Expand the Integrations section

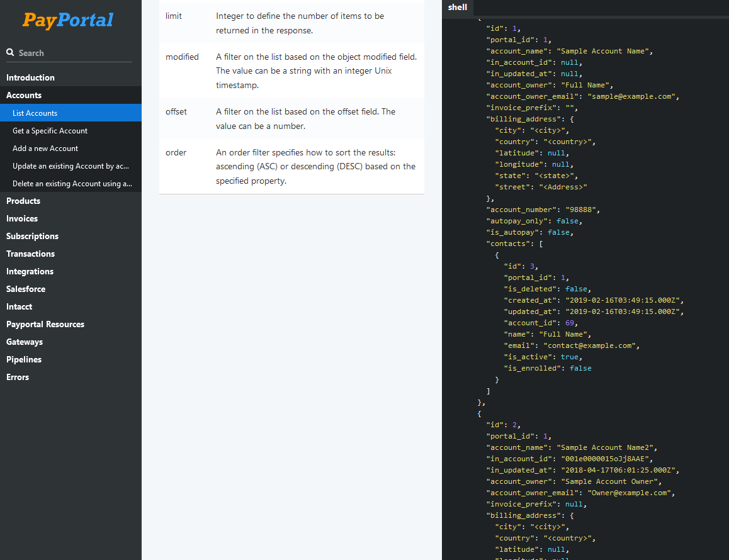30,271
